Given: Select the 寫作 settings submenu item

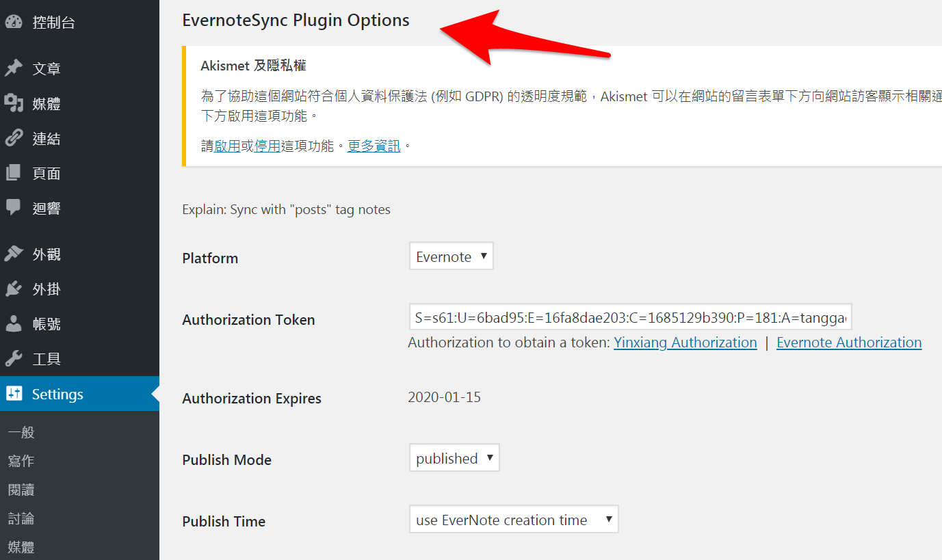Looking at the screenshot, I should pos(21,462).
